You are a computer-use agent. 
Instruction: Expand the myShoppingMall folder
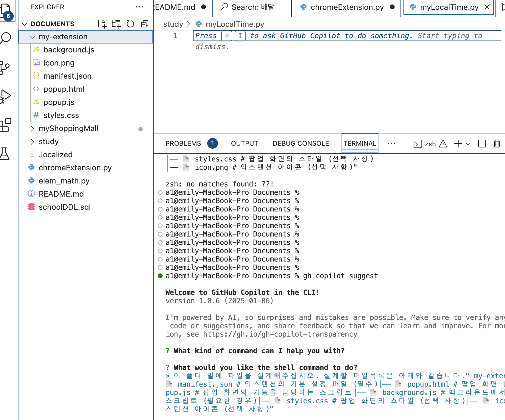(x=32, y=129)
